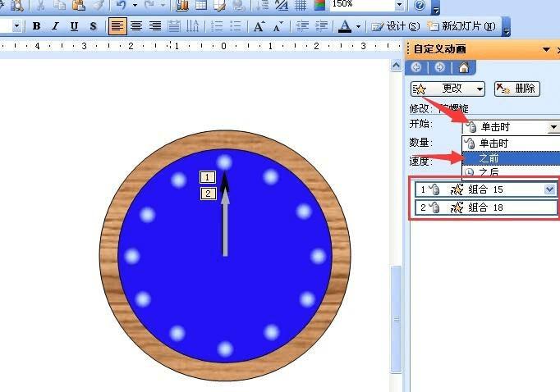Viewport: 560px width, 392px height.
Task: Toggle text Shadow formatting
Action: (x=94, y=26)
